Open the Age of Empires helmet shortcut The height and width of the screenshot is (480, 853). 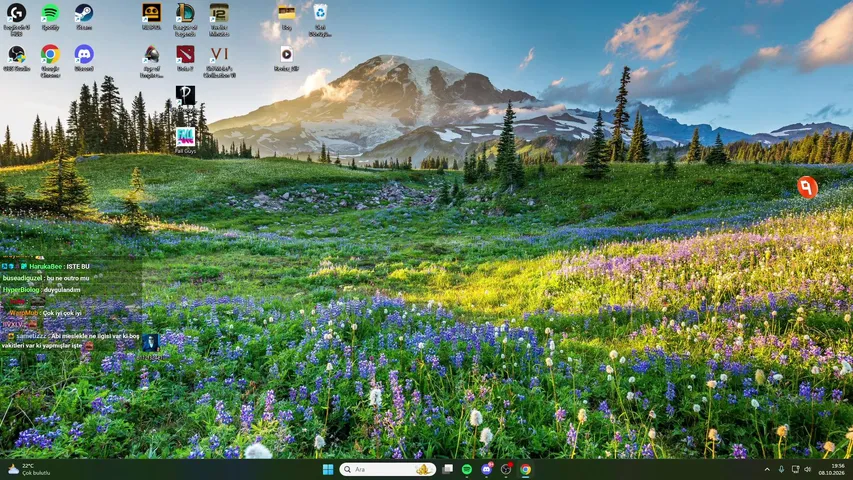151,60
